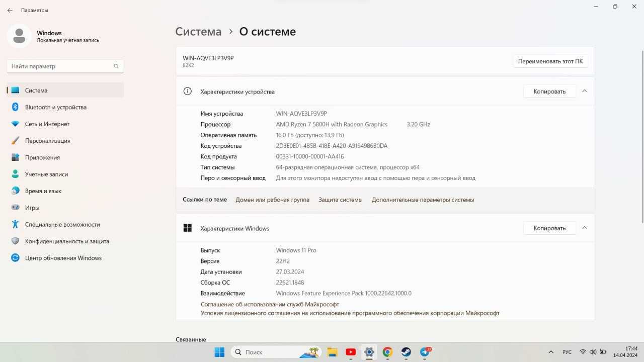
Task: Click the Windows 11 Pro edition value
Action: point(296,250)
